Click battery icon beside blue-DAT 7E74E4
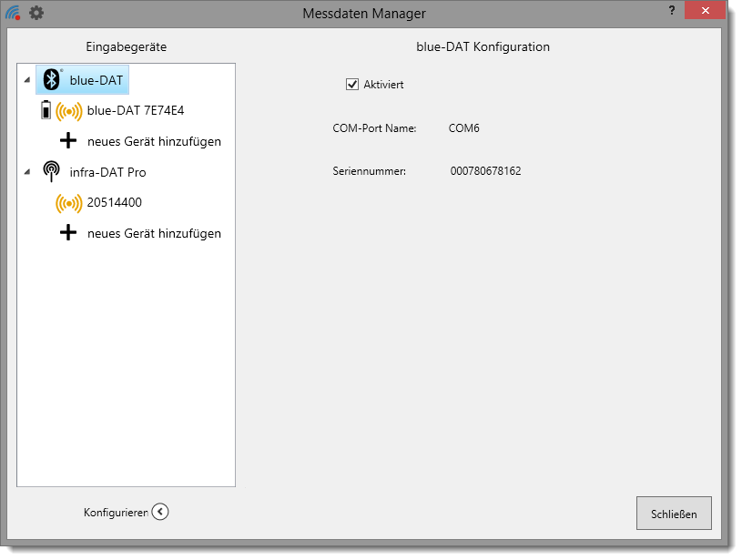Image resolution: width=742 pixels, height=560 pixels. click(x=46, y=111)
